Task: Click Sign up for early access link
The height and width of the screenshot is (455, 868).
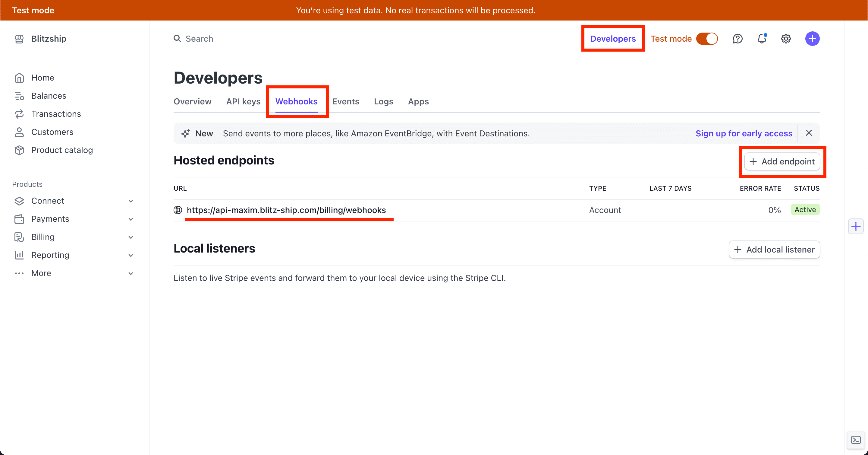Action: click(744, 133)
